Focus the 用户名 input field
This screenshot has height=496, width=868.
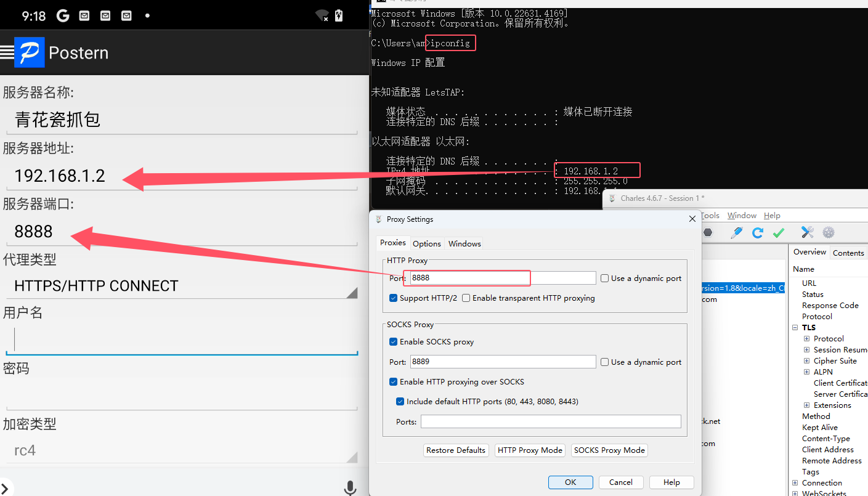(x=182, y=339)
